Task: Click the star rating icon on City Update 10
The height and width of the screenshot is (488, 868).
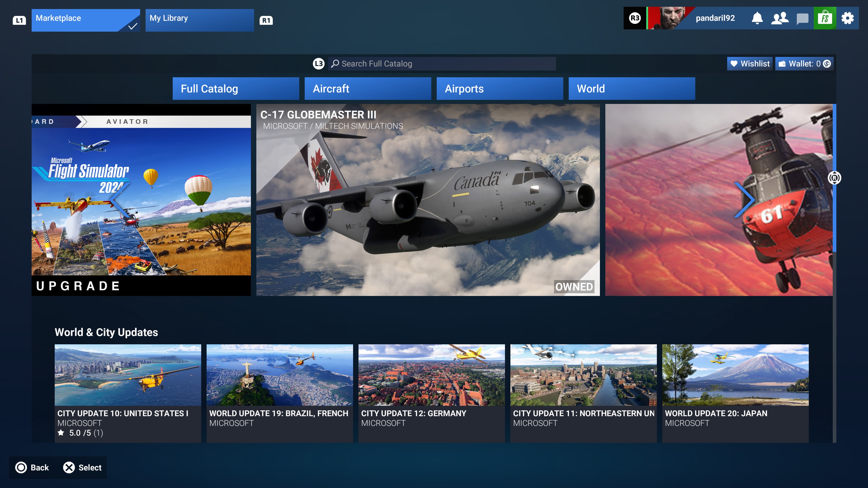Action: (x=61, y=432)
